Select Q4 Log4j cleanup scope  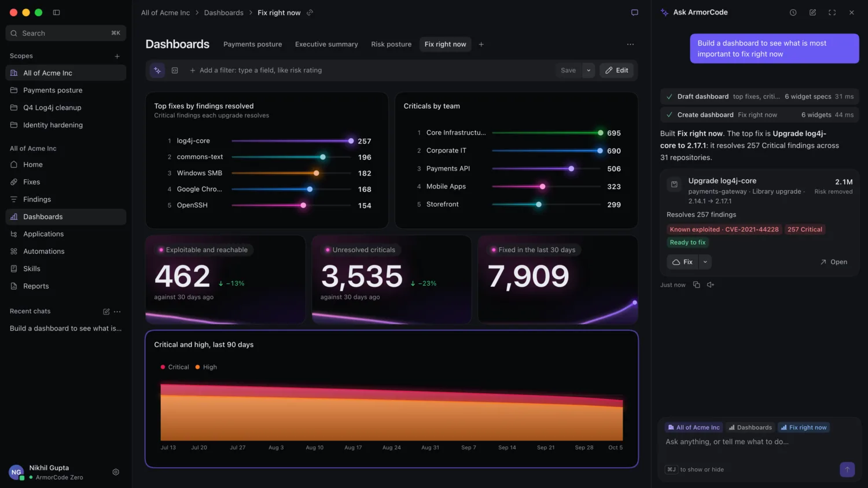click(x=66, y=108)
